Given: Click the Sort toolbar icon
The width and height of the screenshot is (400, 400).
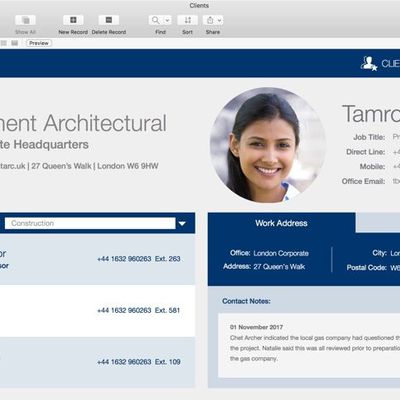Looking at the screenshot, I should click(188, 20).
